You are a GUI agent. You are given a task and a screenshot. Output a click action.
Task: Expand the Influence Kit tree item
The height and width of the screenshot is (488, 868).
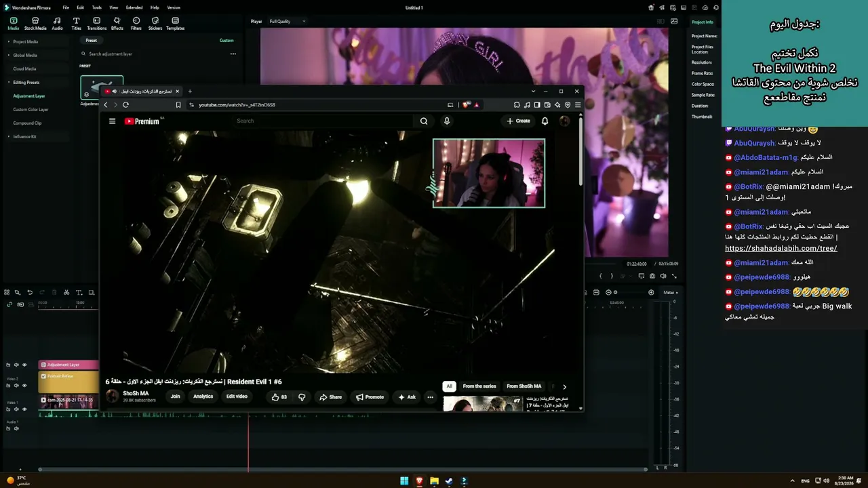(8, 136)
